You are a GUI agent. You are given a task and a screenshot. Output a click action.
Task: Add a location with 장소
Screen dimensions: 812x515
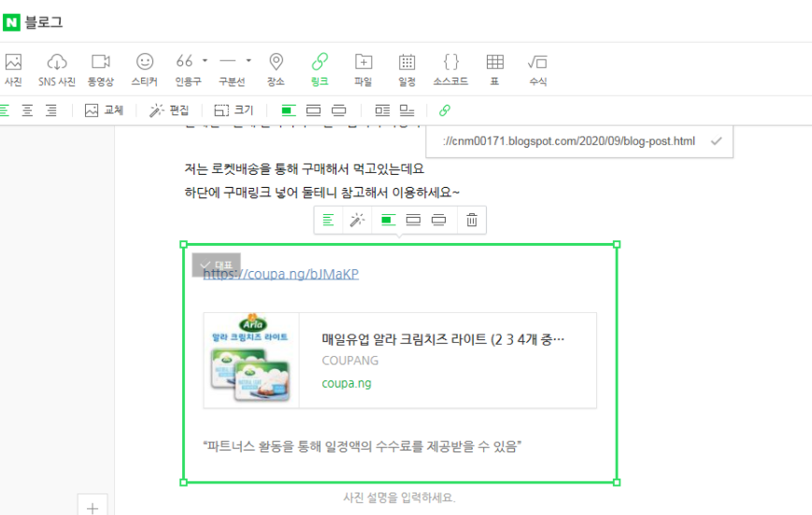(x=276, y=68)
